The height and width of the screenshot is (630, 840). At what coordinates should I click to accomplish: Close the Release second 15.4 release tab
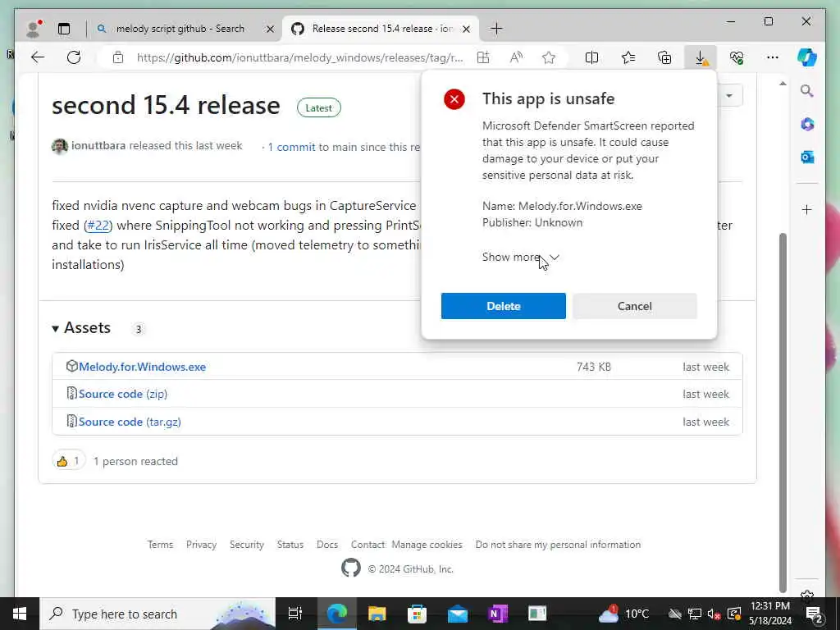pos(466,29)
